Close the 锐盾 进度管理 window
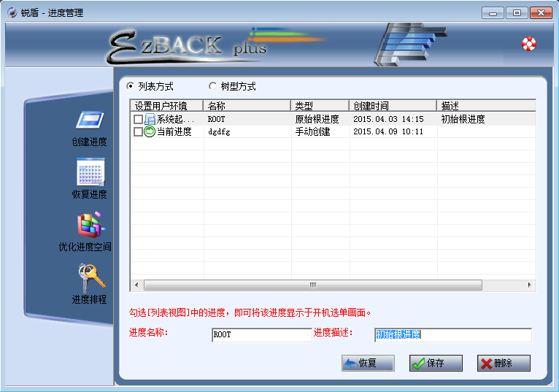Screen dimensions: 559x392 pyautogui.click(x=541, y=13)
